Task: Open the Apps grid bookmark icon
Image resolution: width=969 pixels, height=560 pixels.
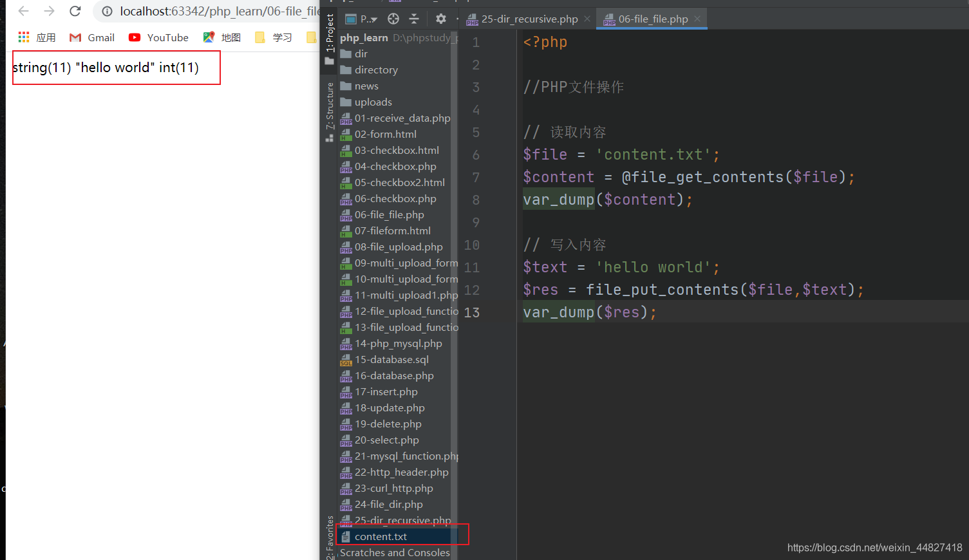Action: click(x=24, y=37)
